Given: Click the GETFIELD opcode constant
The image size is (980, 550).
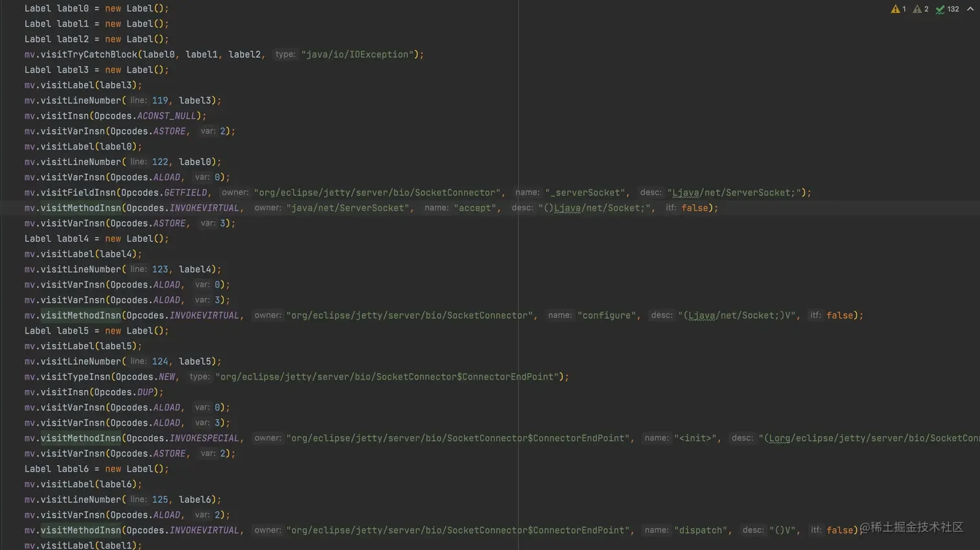Looking at the screenshot, I should [x=185, y=192].
